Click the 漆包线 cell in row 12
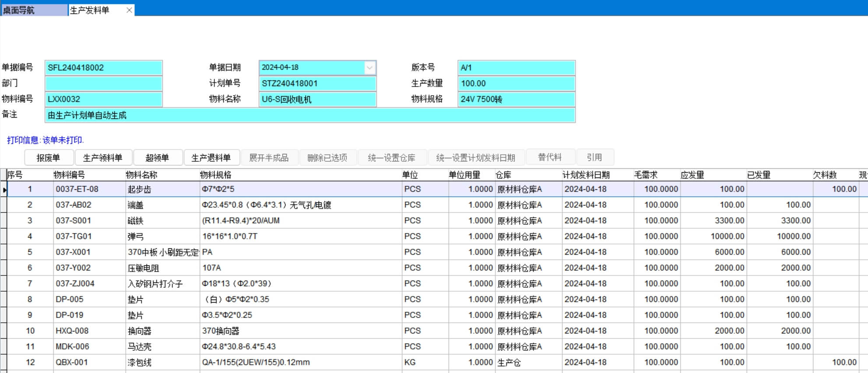The height and width of the screenshot is (373, 868). [x=140, y=363]
